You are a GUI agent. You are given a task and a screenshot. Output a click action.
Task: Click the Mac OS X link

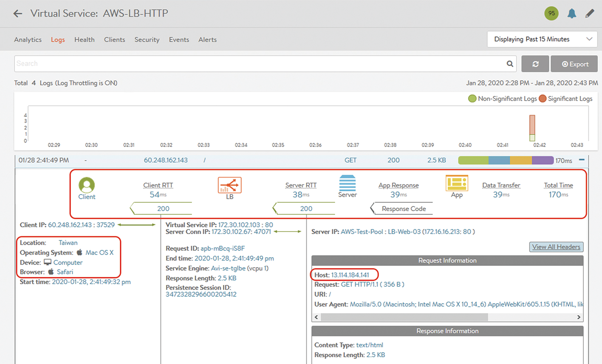click(x=99, y=252)
